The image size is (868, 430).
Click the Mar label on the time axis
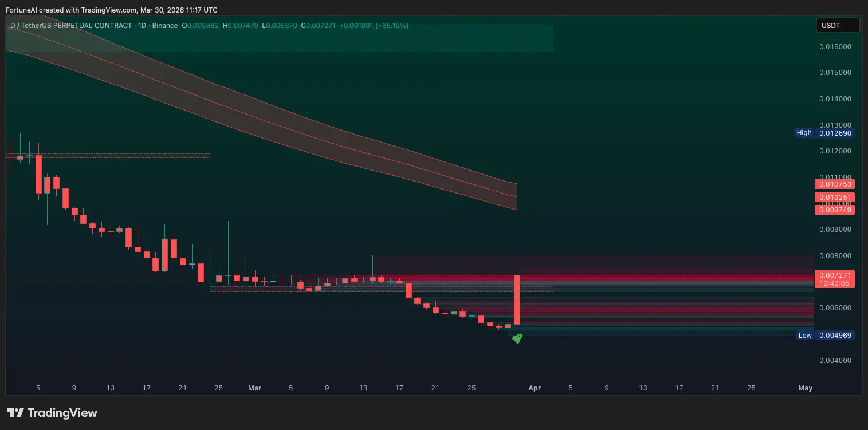[254, 388]
